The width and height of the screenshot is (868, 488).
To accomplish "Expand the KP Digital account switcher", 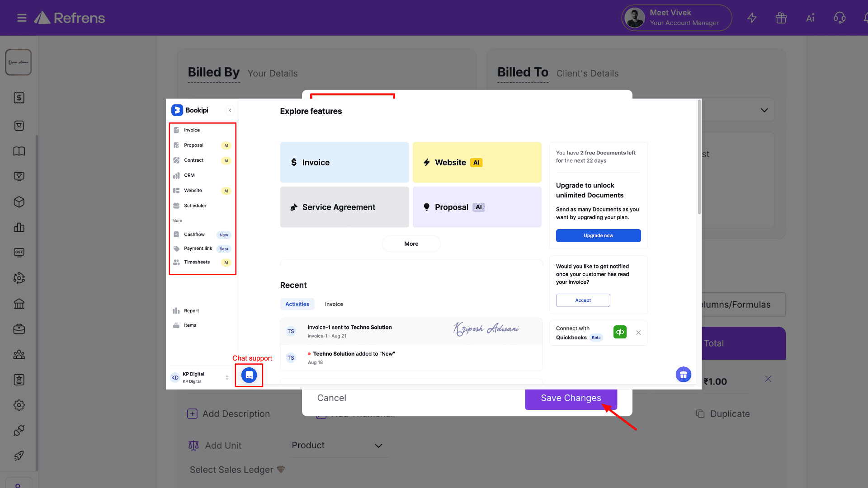I will coord(227,377).
